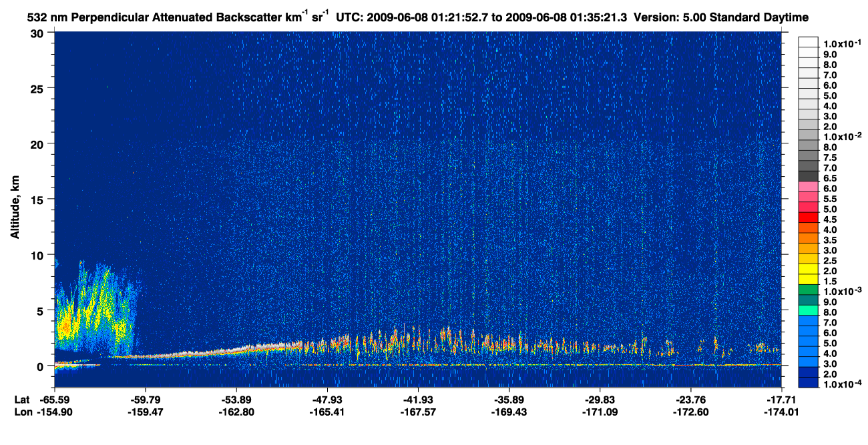The height and width of the screenshot is (445, 868).
Task: Select latitude value -65.59
Action: point(54,399)
